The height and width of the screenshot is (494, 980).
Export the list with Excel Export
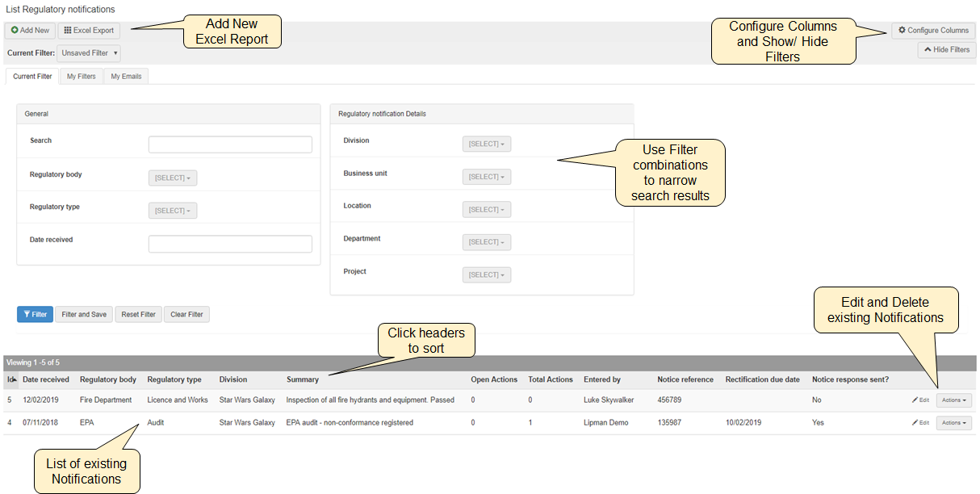coord(89,31)
